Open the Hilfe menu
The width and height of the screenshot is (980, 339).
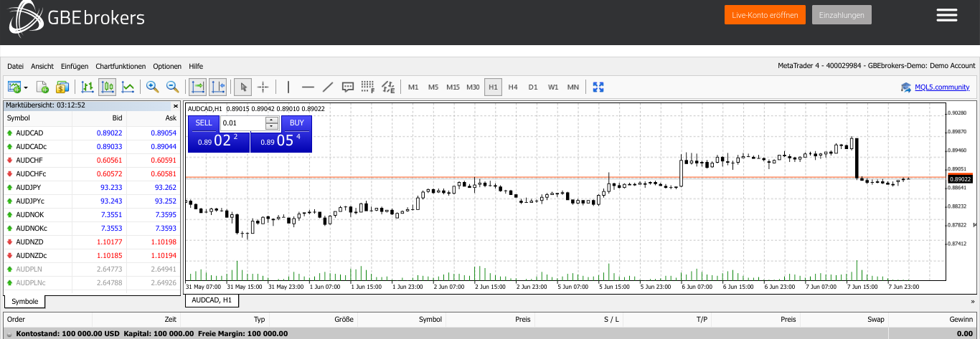tap(196, 66)
